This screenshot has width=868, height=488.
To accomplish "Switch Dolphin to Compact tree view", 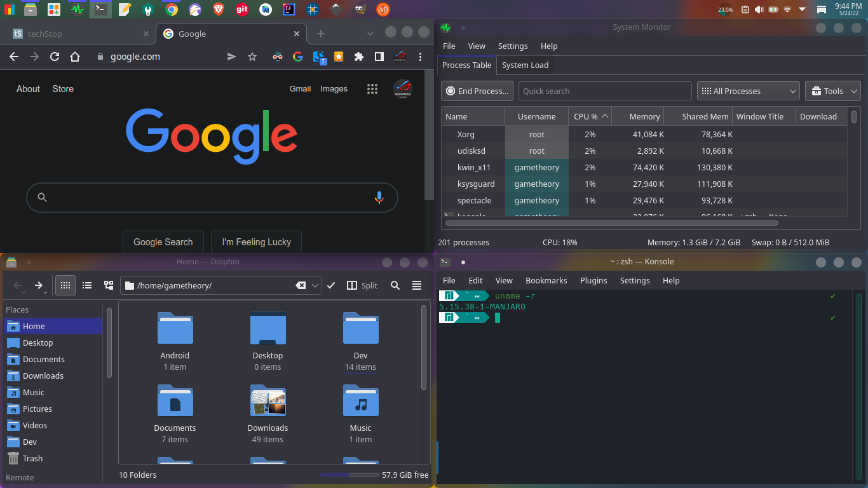I will 109,285.
